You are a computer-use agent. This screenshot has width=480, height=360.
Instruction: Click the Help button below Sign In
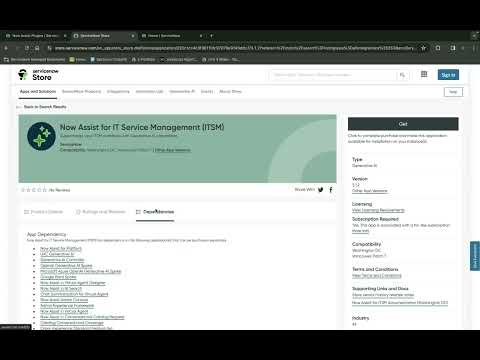[453, 92]
